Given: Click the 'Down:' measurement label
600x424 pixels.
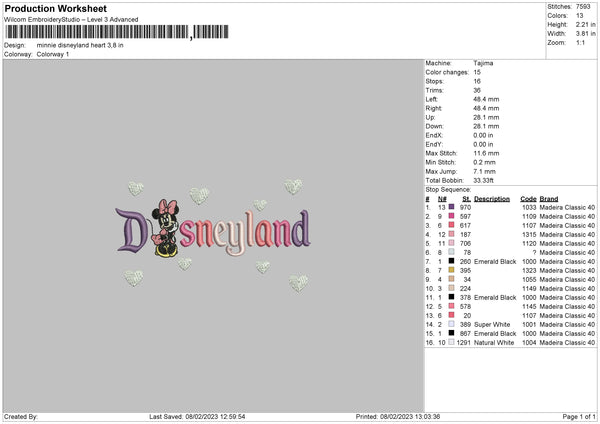Looking at the screenshot, I should 434,126.
